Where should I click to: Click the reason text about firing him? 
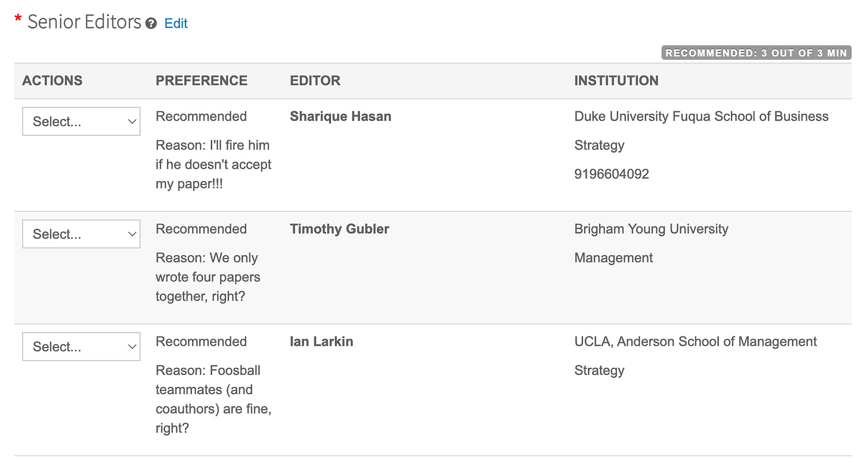213,165
